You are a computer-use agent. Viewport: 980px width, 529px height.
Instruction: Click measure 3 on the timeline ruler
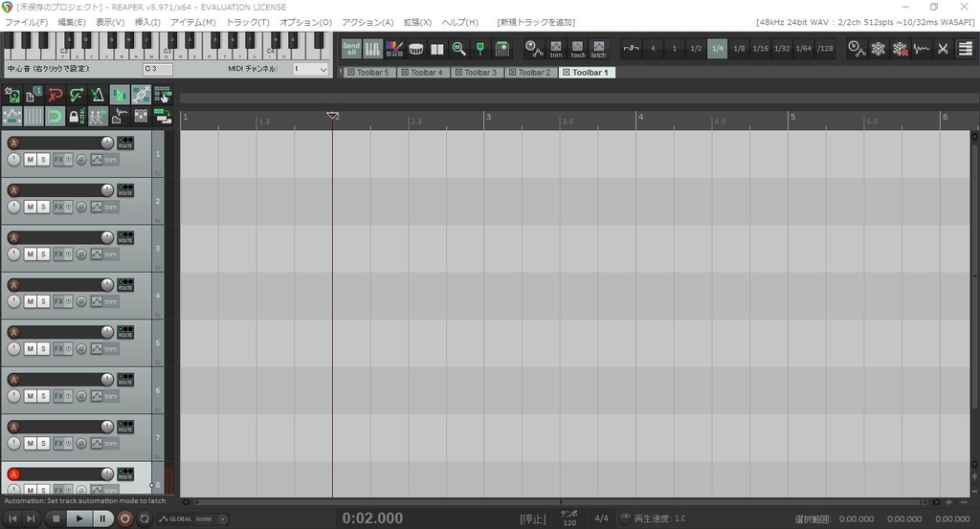coord(488,117)
